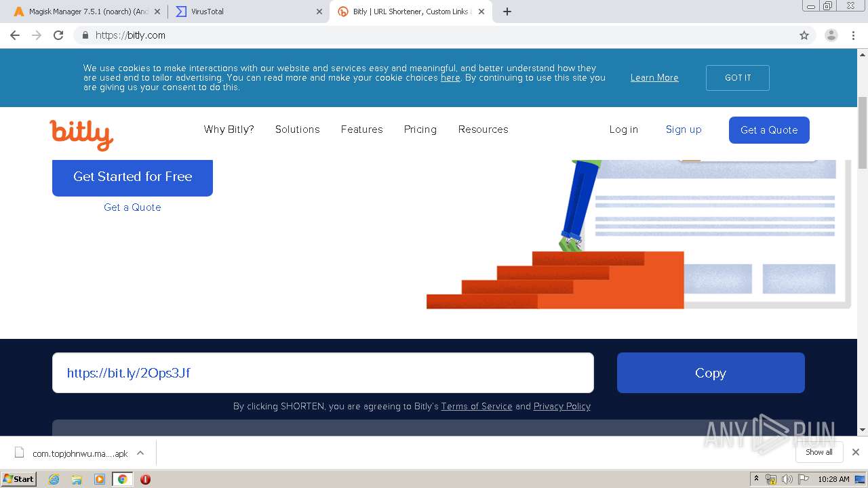The width and height of the screenshot is (868, 488).
Task: Copy the shortened bit.ly link
Action: 711,373
